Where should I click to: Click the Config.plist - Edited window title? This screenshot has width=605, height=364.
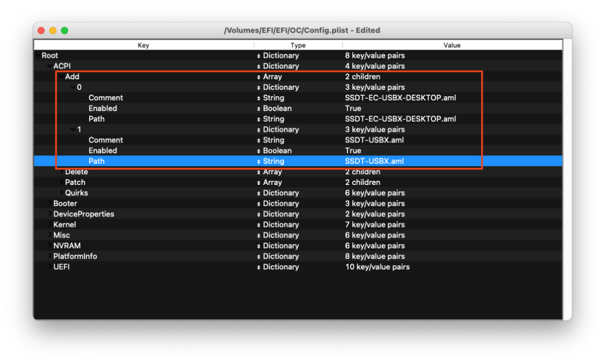click(x=302, y=30)
